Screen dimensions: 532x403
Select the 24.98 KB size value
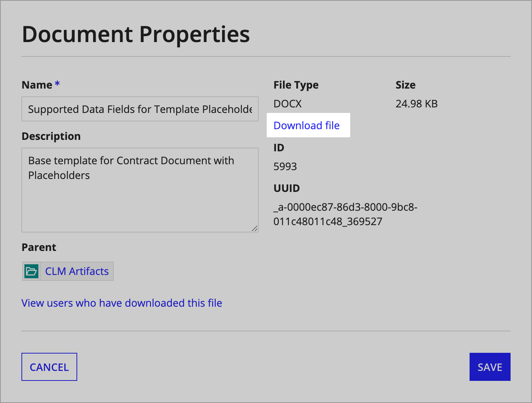(x=416, y=104)
